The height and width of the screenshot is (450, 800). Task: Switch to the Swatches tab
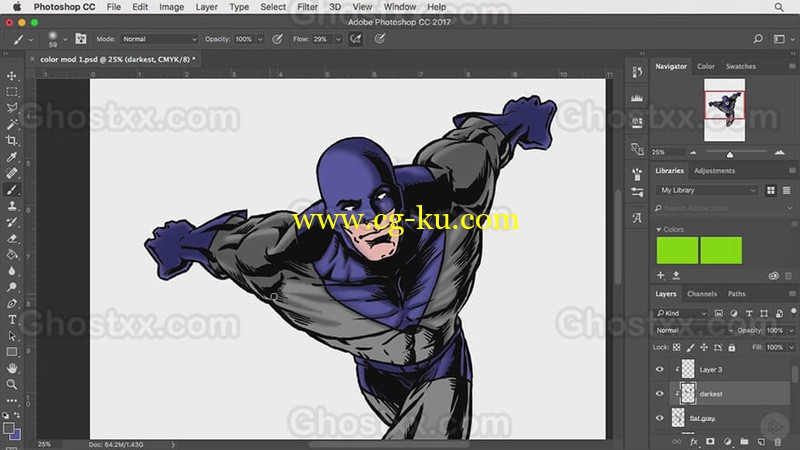(741, 66)
